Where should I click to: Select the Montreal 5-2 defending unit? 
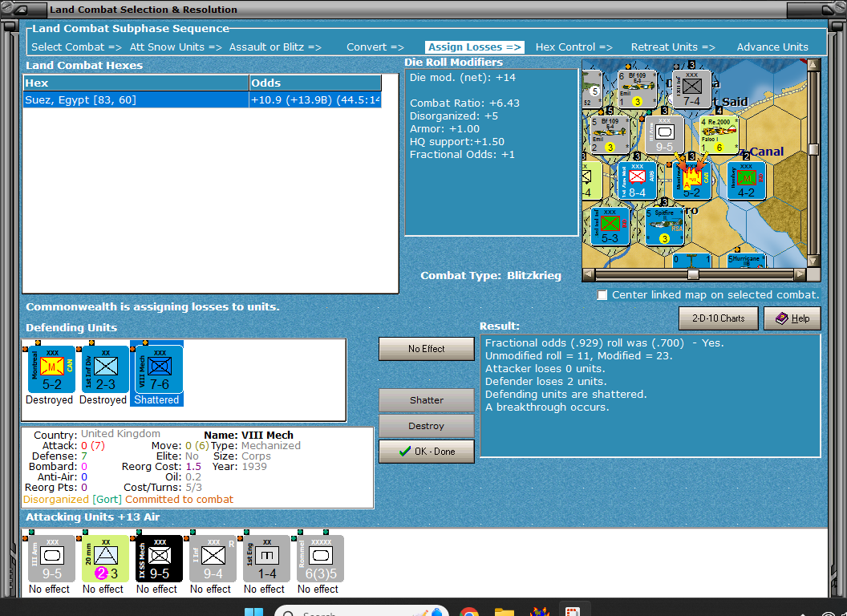[51, 370]
